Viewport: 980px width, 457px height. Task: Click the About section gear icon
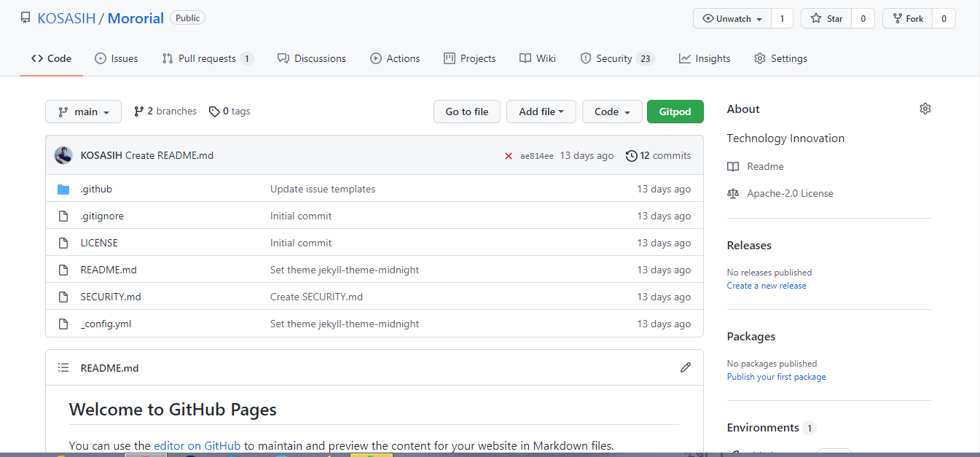925,109
